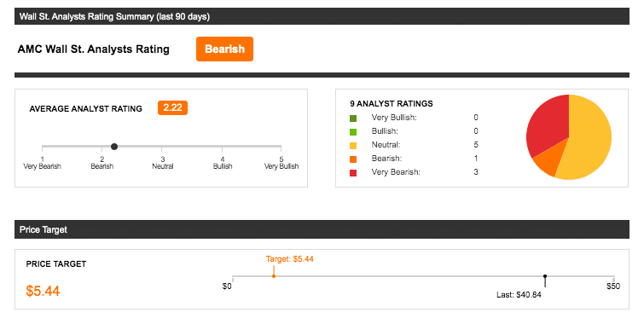
Task: Click the $50 end of price scale
Action: click(x=613, y=286)
